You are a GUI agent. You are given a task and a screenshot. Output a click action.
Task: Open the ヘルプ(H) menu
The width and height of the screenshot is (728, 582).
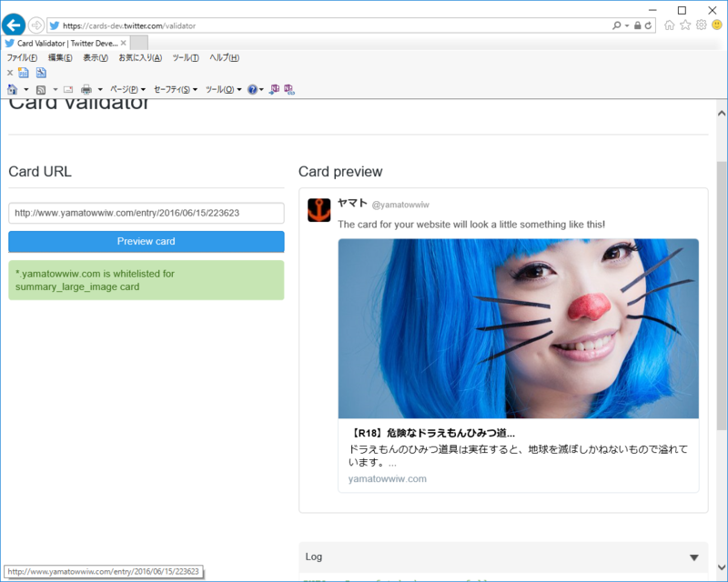[224, 57]
